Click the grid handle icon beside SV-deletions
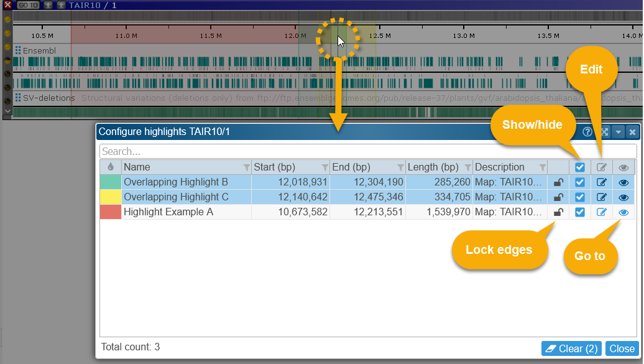644x364 pixels. 18,98
